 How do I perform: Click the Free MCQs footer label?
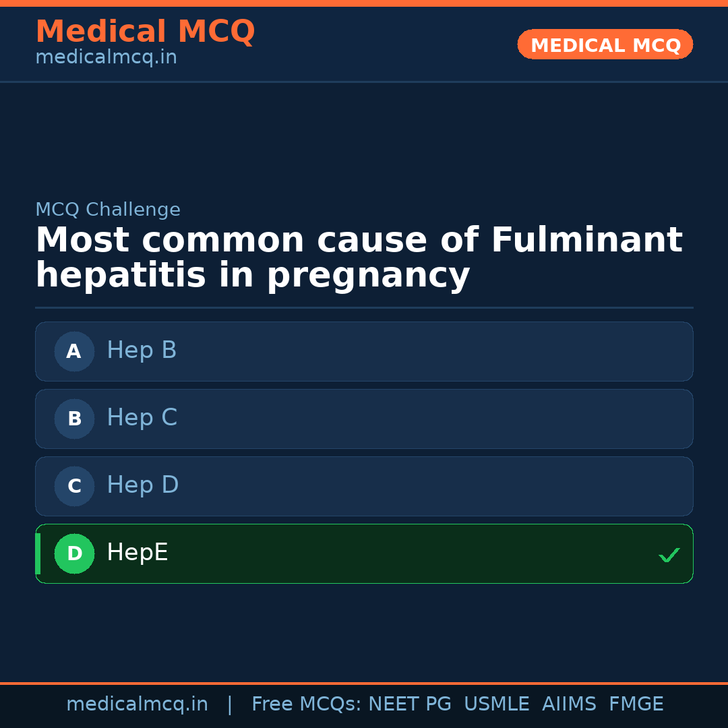tap(306, 704)
